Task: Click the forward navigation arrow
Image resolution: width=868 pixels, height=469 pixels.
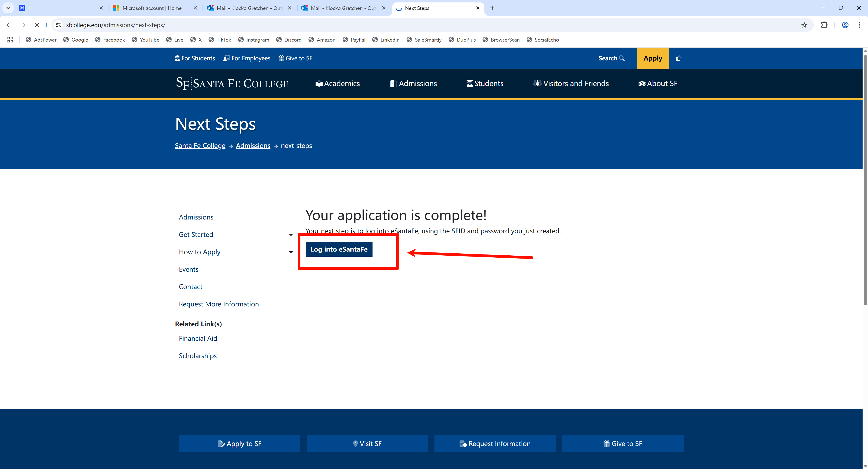Action: 23,25
